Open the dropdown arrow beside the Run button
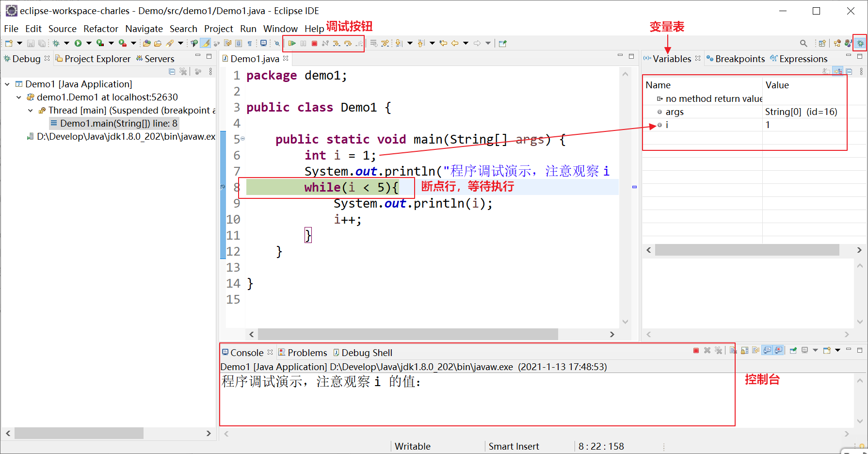The width and height of the screenshot is (868, 454). (x=89, y=44)
